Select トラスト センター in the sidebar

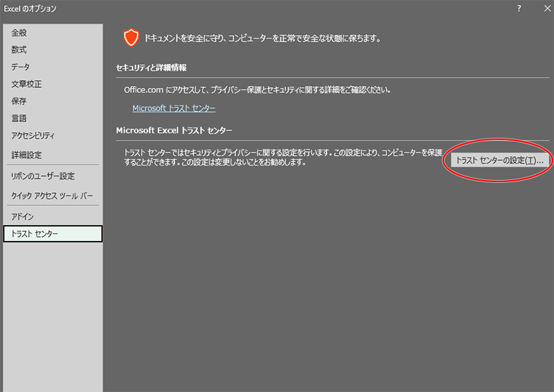[x=35, y=234]
